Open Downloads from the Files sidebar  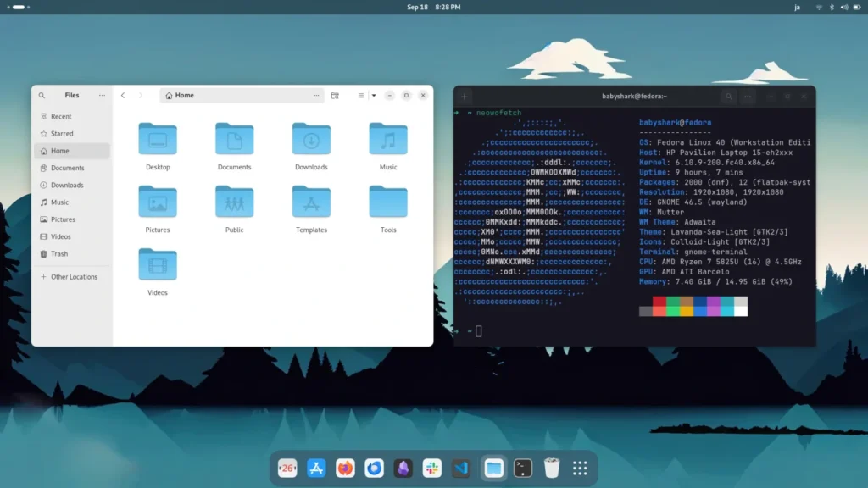pos(72,185)
